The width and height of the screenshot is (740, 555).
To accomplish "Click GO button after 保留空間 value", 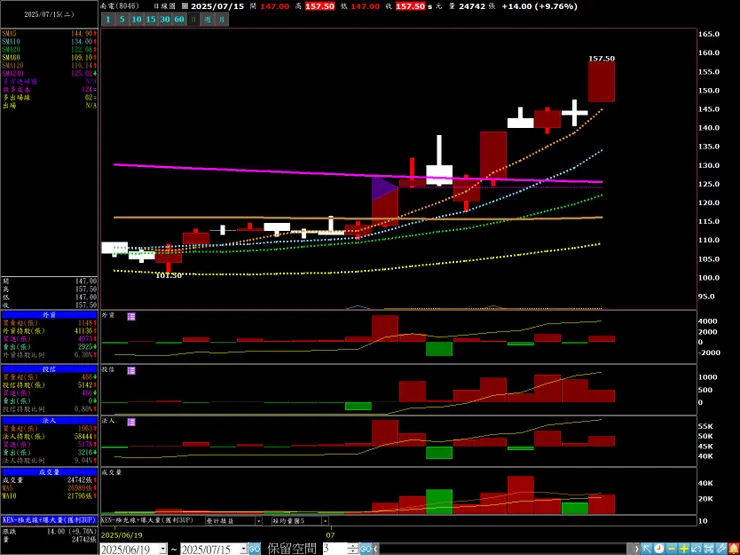I will point(366,549).
